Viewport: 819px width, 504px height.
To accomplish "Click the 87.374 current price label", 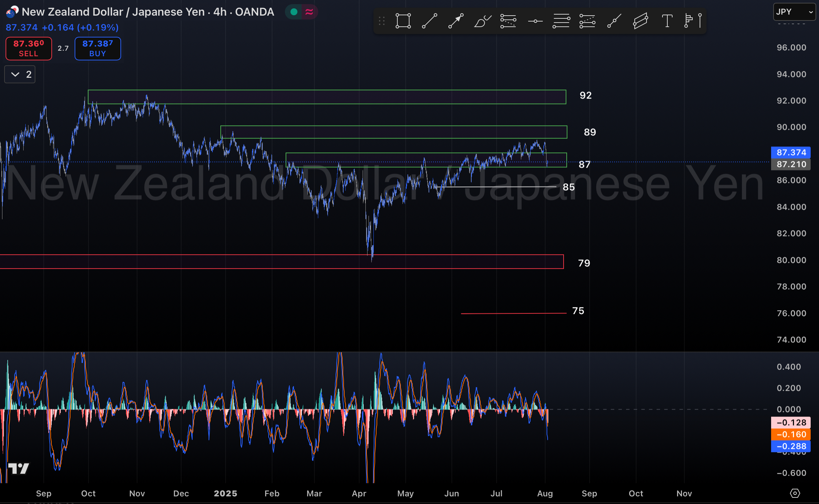I will (791, 152).
